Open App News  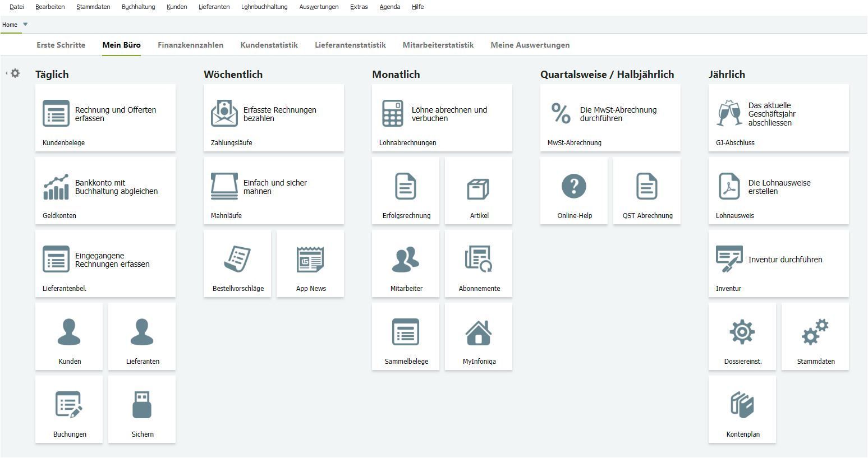(x=310, y=263)
